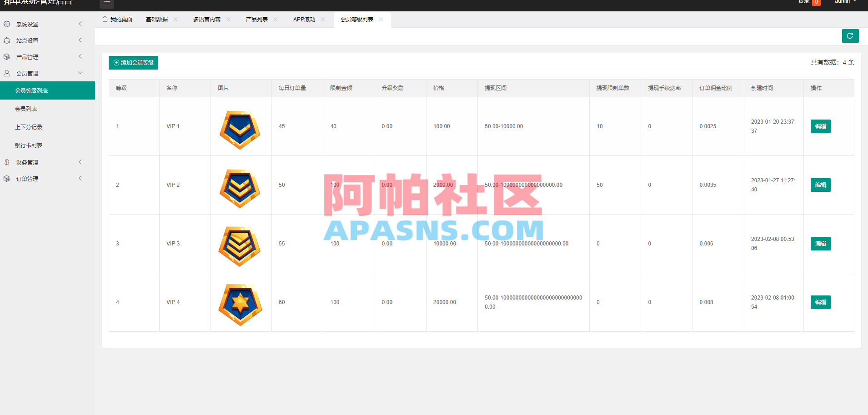Click the 站点设置 site settings icon
The height and width of the screenshot is (415, 868).
(7, 40)
